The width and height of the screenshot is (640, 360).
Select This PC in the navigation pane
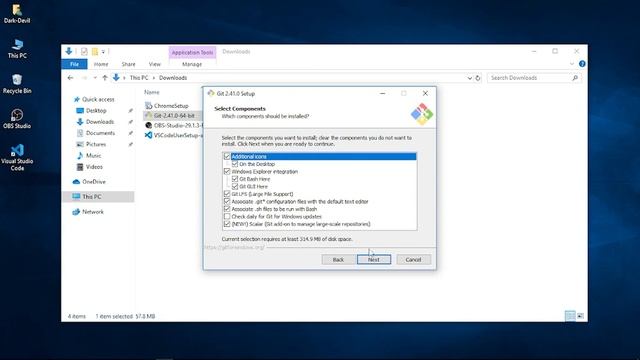tap(98, 197)
